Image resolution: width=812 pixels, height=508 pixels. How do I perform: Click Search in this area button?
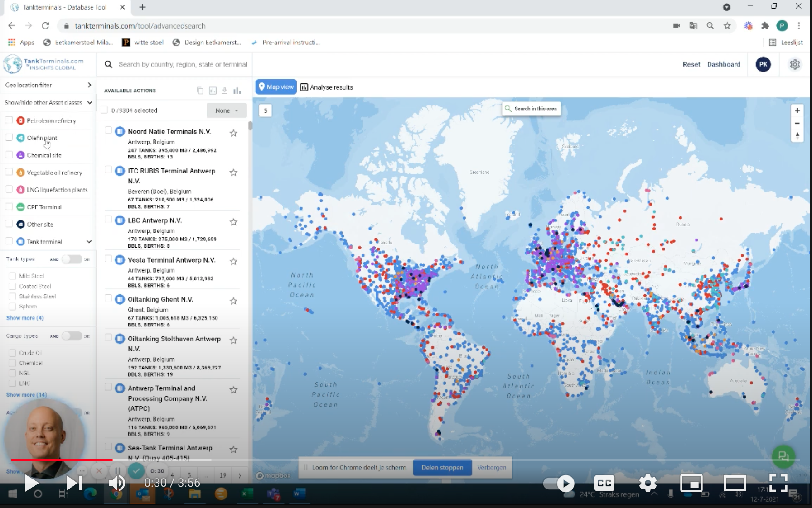[x=531, y=109]
